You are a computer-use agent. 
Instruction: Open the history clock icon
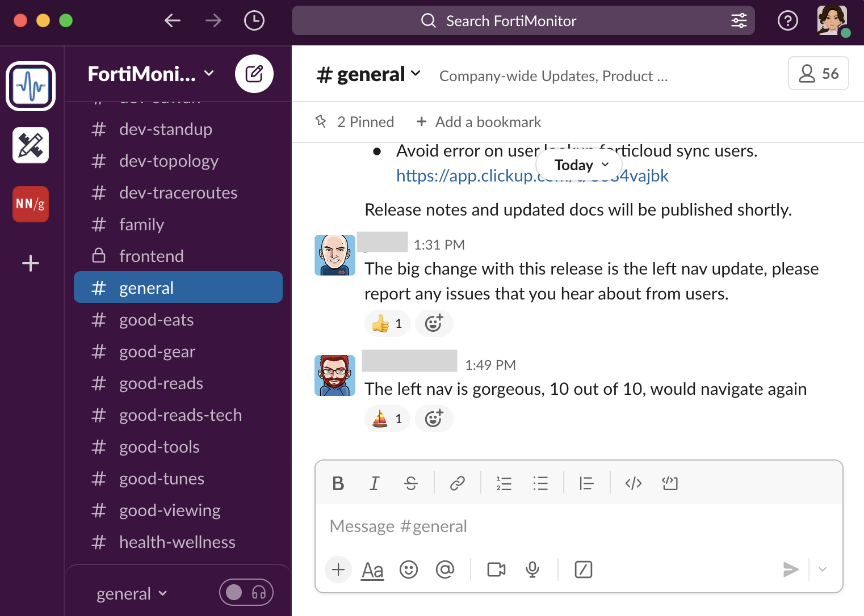tap(254, 21)
